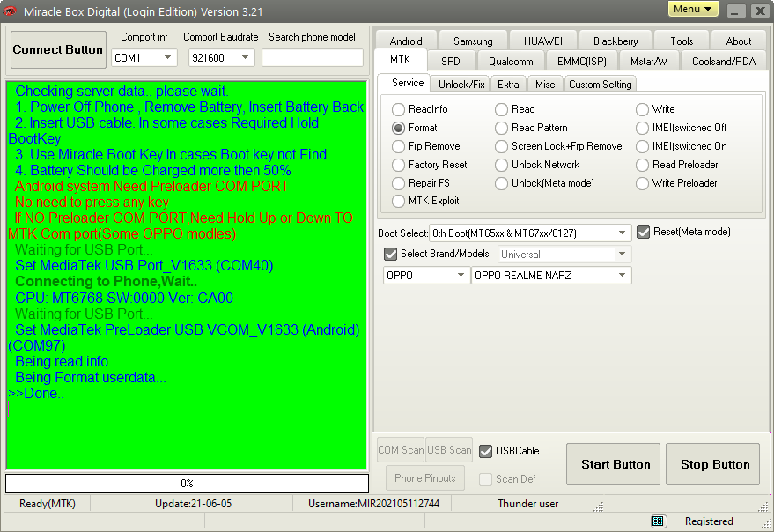
Task: Select the MTK tab
Action: 400,60
